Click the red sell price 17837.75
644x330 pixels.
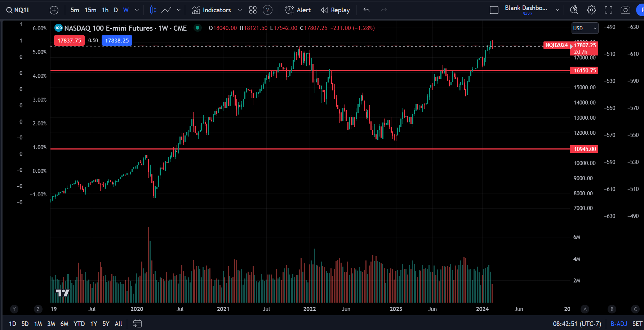pyautogui.click(x=70, y=40)
